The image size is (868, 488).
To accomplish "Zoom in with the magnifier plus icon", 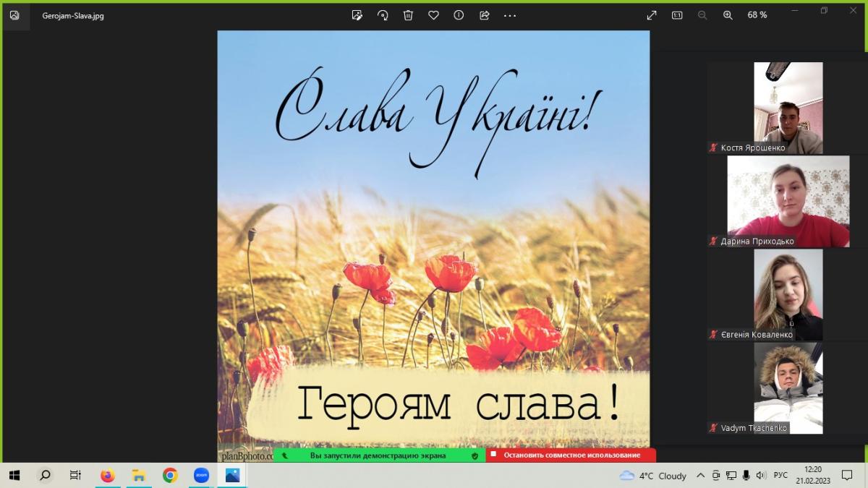I will point(728,15).
